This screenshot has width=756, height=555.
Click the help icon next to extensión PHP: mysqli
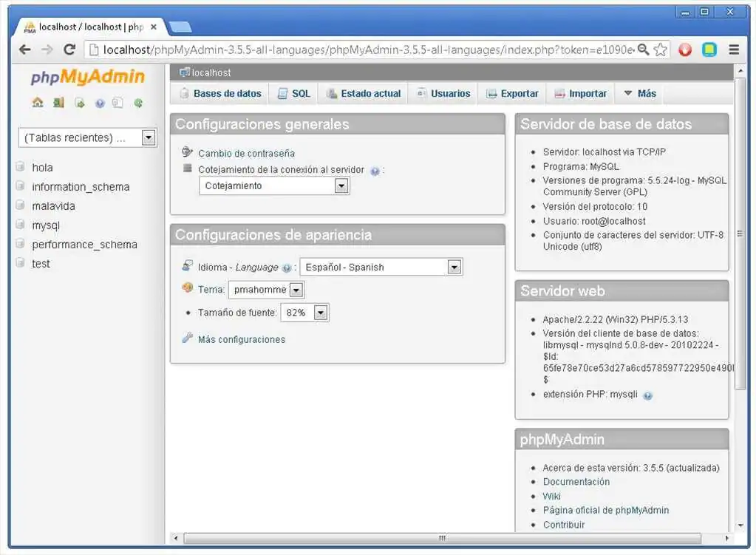click(647, 396)
